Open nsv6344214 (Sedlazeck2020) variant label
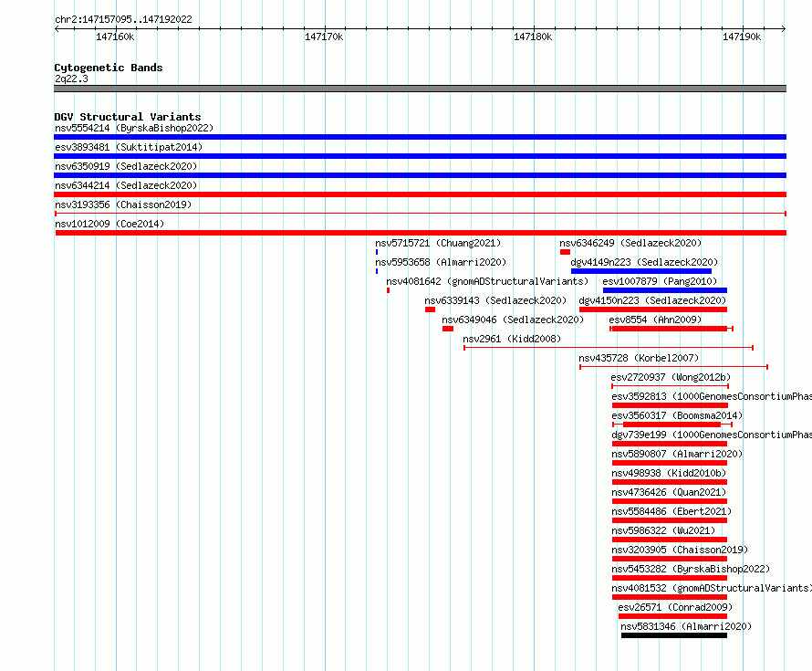812x671 pixels. 126,185
